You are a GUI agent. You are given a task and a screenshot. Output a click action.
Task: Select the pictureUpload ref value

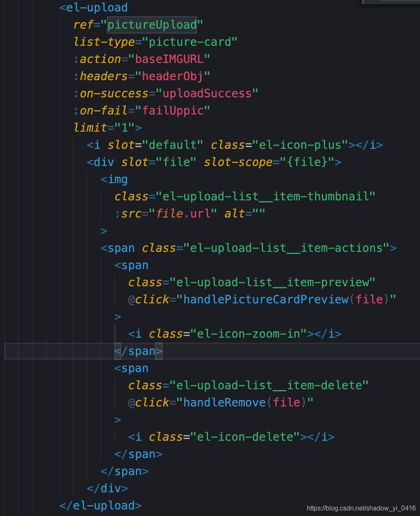click(x=152, y=25)
